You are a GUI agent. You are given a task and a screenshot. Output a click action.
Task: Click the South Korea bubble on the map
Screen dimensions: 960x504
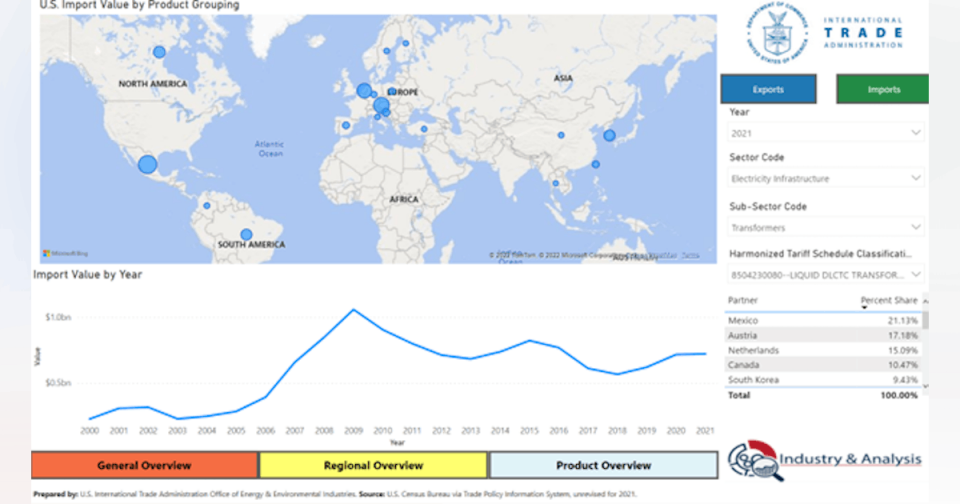pos(609,135)
